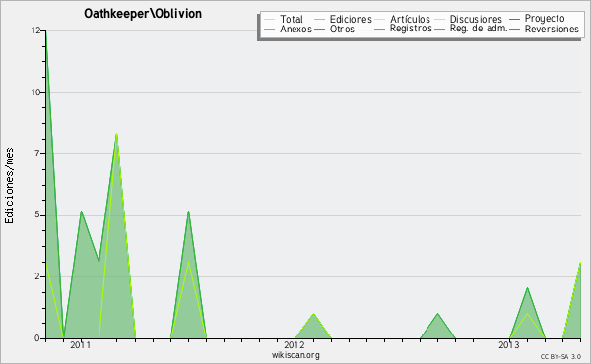Click the Ediciones/mes axis title
The height and width of the screenshot is (364, 591).
[x=9, y=186]
